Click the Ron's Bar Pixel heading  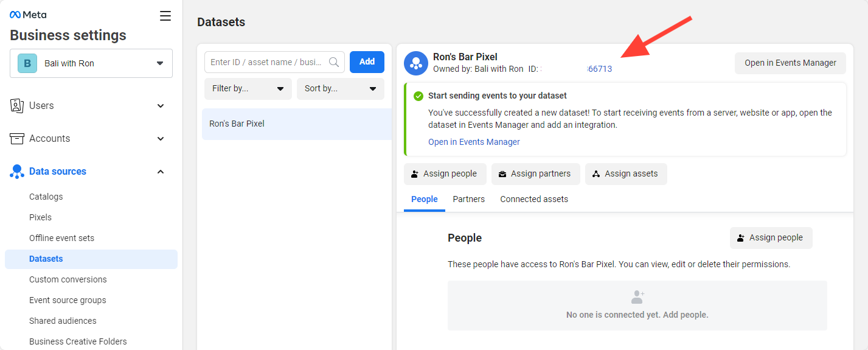[465, 57]
